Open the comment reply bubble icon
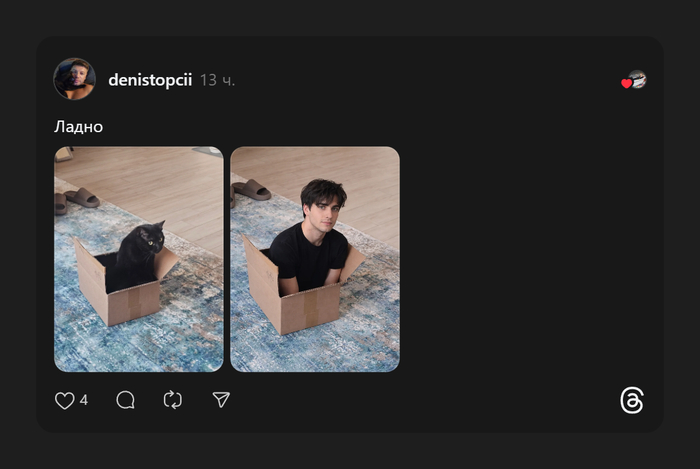Image resolution: width=700 pixels, height=469 pixels. tap(125, 400)
